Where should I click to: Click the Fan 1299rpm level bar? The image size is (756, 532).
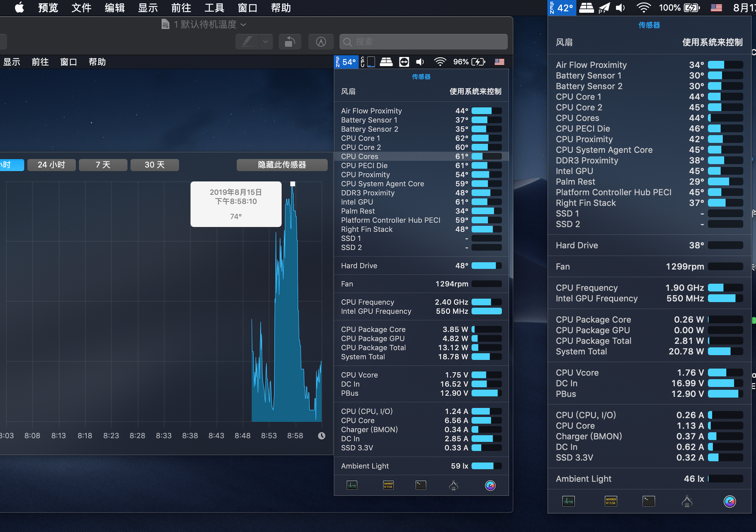[725, 266]
